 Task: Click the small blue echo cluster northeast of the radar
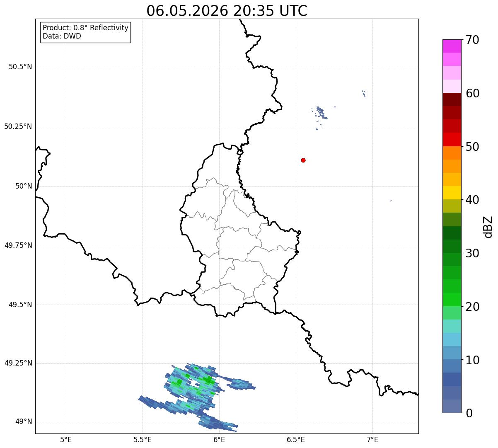pos(320,112)
